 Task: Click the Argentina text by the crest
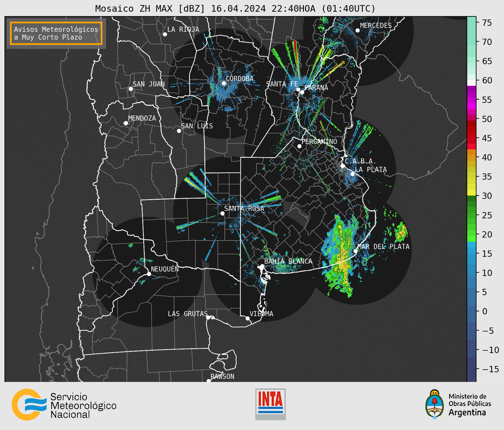pyautogui.click(x=467, y=413)
